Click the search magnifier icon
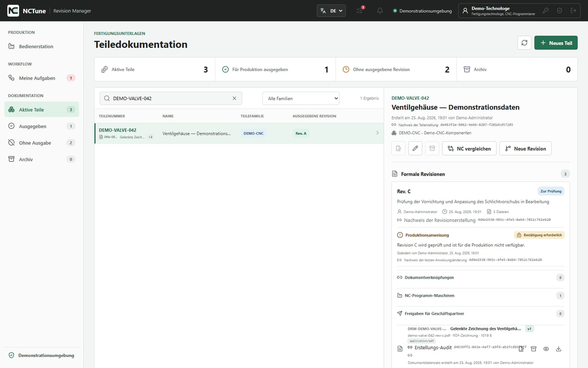Image resolution: width=588 pixels, height=368 pixels. coord(107,98)
